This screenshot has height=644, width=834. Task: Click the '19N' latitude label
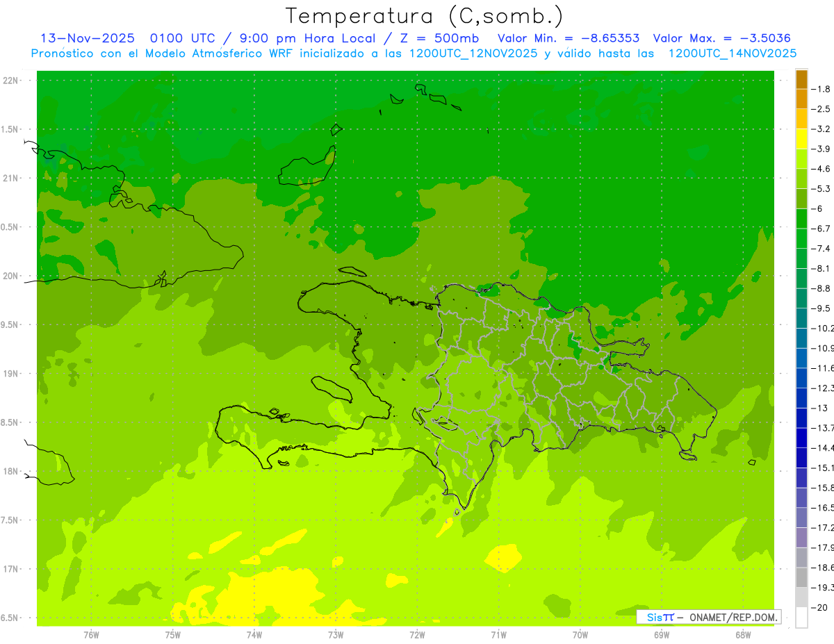coord(11,374)
